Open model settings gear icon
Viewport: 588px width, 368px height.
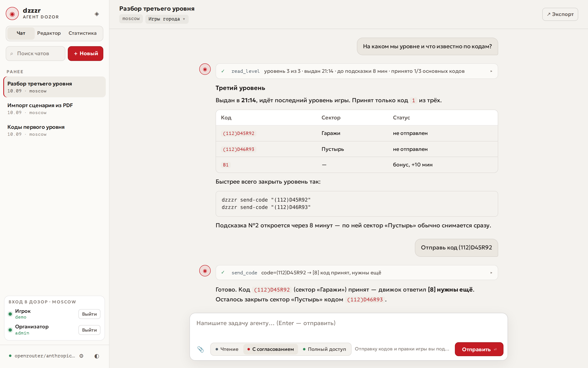(x=81, y=356)
